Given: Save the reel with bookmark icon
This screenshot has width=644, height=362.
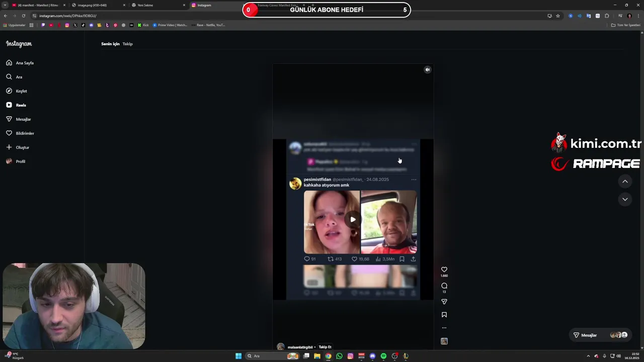Looking at the screenshot, I should 444,315.
